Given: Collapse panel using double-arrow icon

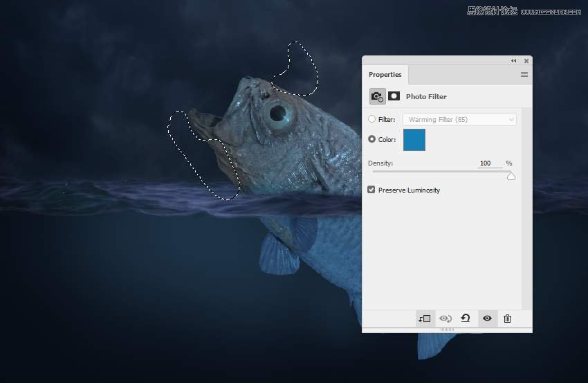Looking at the screenshot, I should pos(513,61).
